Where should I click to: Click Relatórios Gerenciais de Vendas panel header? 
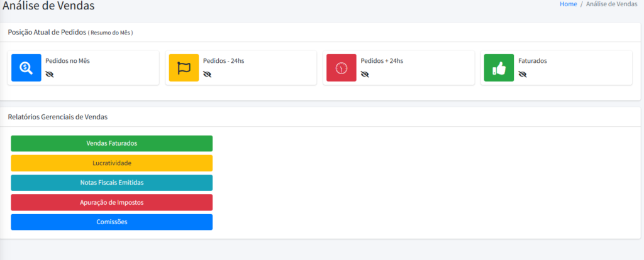(x=57, y=117)
